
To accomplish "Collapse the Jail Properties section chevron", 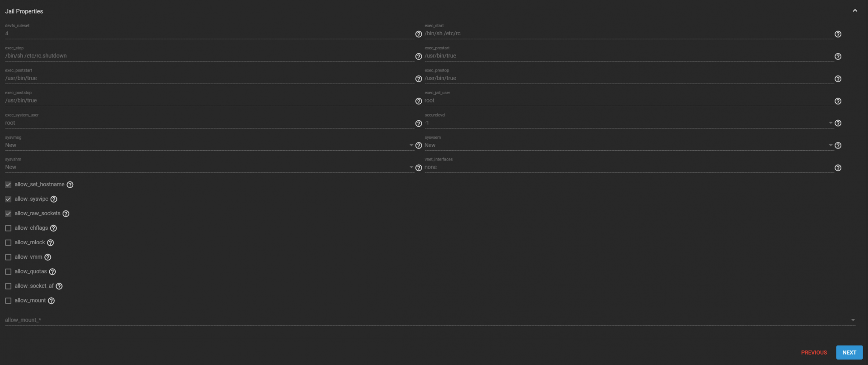I will click(x=855, y=11).
